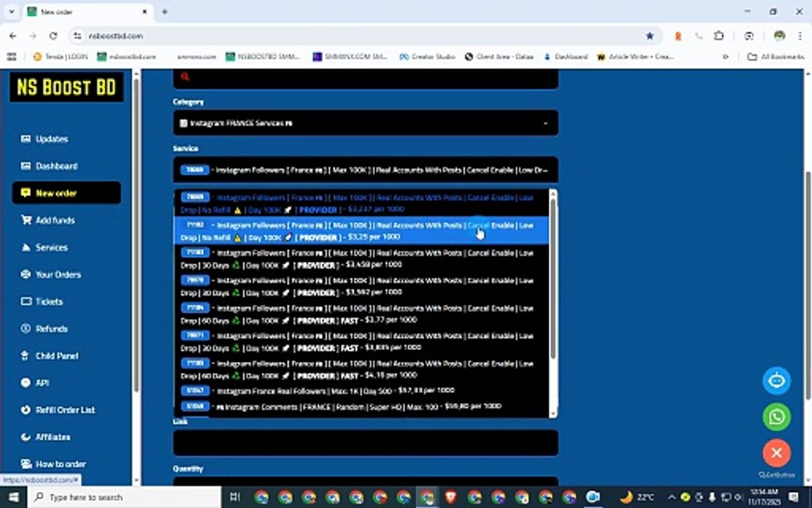
Task: Open the Article Writer bookmark
Action: click(x=635, y=56)
